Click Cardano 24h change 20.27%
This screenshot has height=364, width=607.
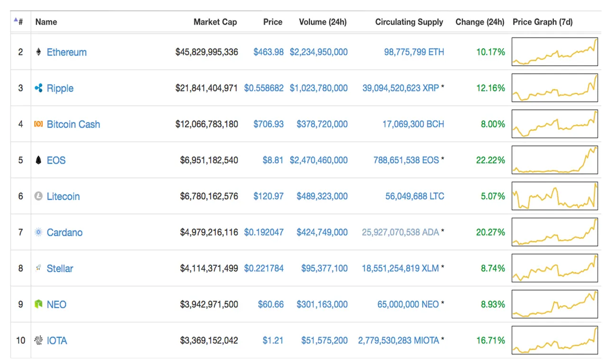tap(491, 232)
